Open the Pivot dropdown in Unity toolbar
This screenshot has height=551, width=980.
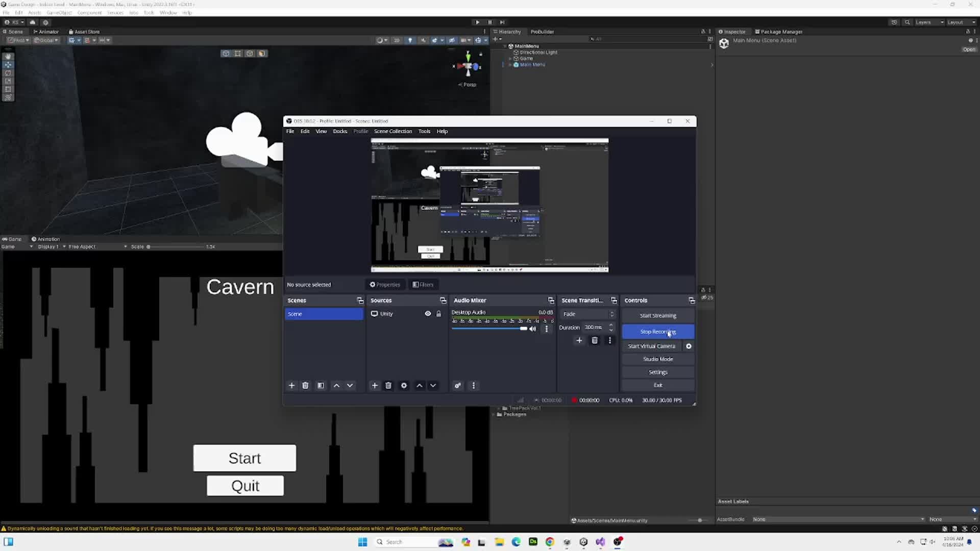click(x=18, y=40)
